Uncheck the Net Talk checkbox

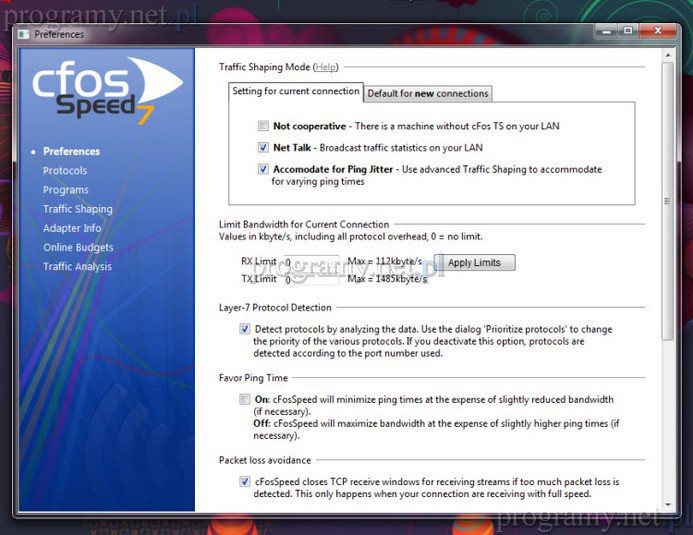pyautogui.click(x=263, y=148)
